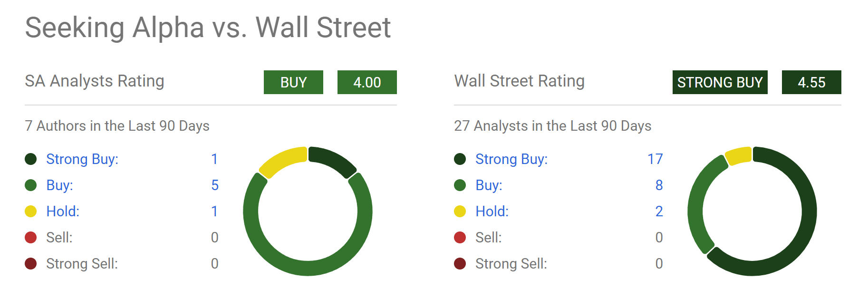Click the green Buy segment of SA donut chart
The image size is (868, 289).
tap(308, 268)
